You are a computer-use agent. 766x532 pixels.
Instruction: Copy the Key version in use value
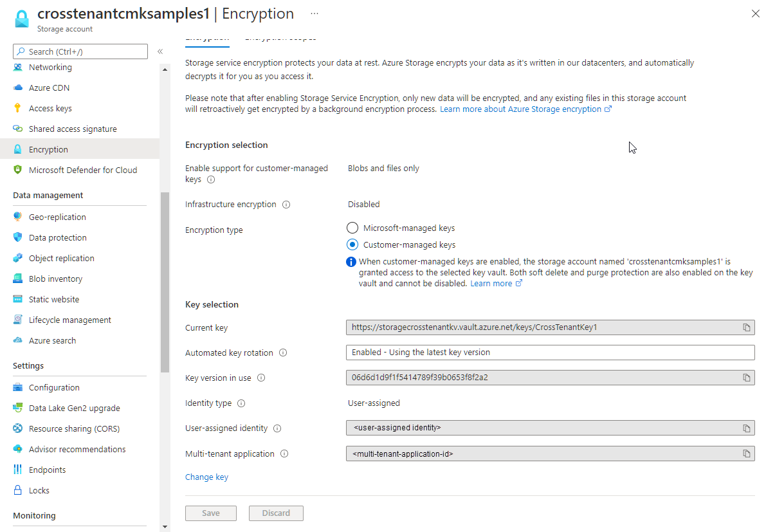click(x=747, y=378)
